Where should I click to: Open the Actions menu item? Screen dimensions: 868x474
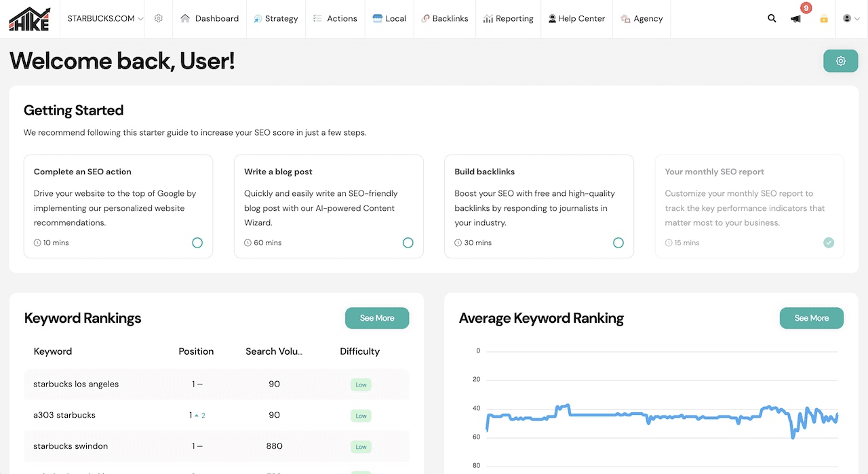335,19
